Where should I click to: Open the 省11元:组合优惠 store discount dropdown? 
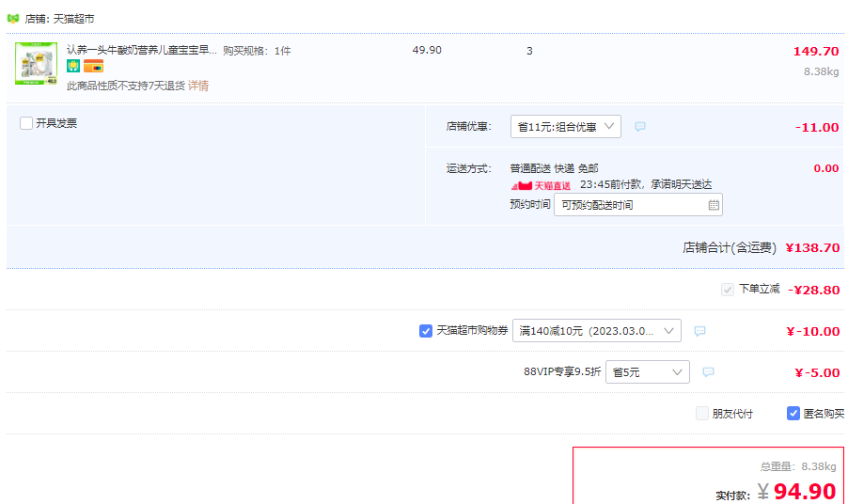coord(566,127)
